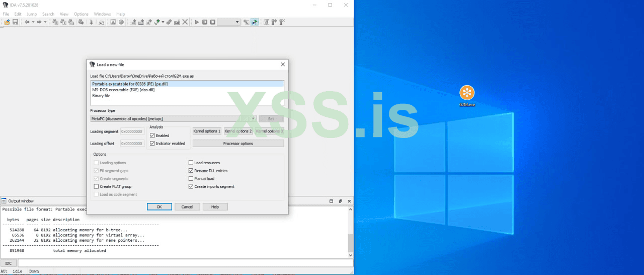Click the IDC command input field
Viewport: 644px width, 275px height.
click(185, 263)
